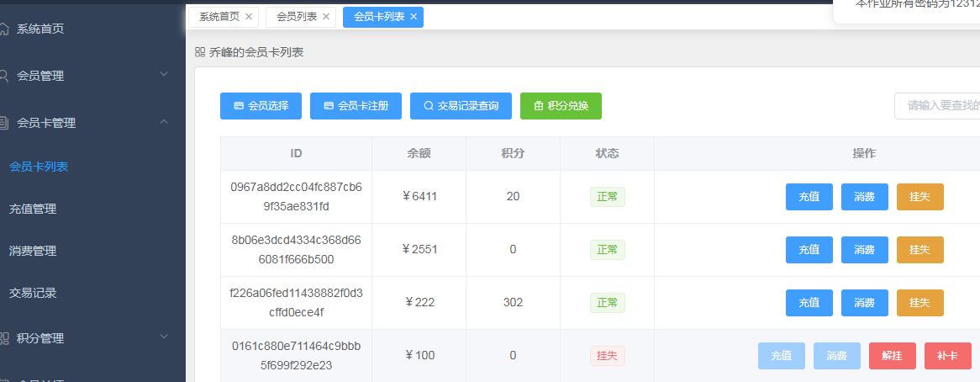Click the search icon beside 会员管理
Image resolution: width=980 pixels, height=382 pixels.
3,76
